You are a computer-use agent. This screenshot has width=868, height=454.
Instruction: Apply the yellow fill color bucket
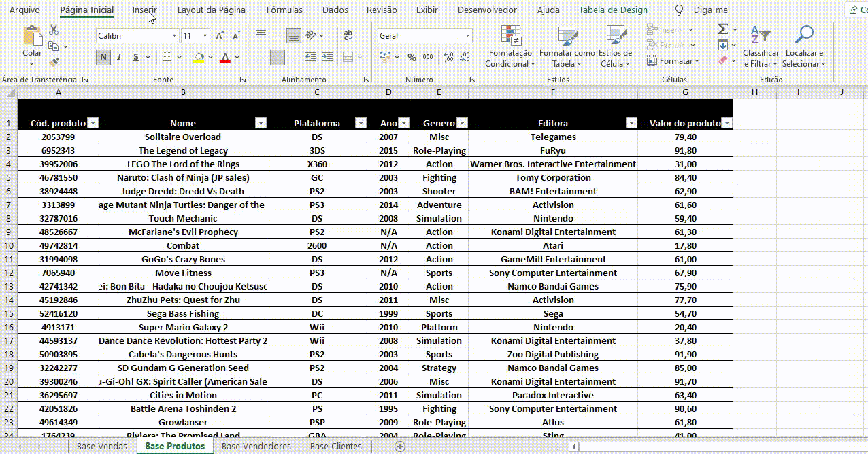click(199, 57)
